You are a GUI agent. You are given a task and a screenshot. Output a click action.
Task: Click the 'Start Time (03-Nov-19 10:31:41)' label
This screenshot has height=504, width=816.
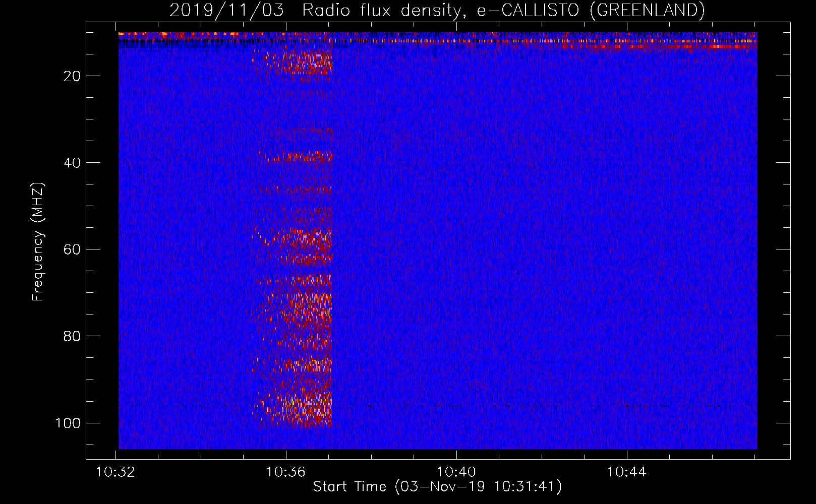pos(437,487)
